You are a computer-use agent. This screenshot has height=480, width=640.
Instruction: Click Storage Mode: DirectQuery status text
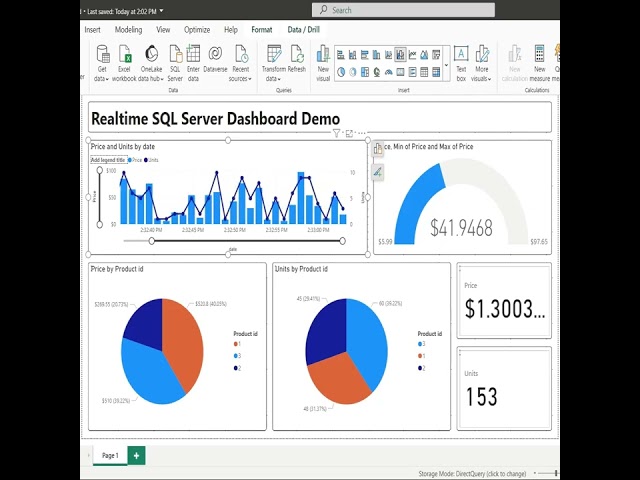[472, 474]
